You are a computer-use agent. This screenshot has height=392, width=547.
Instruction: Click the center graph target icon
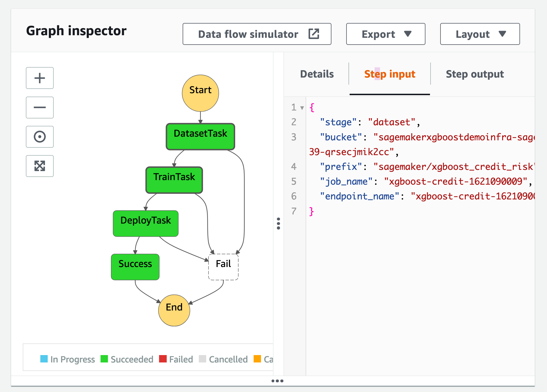(x=40, y=137)
